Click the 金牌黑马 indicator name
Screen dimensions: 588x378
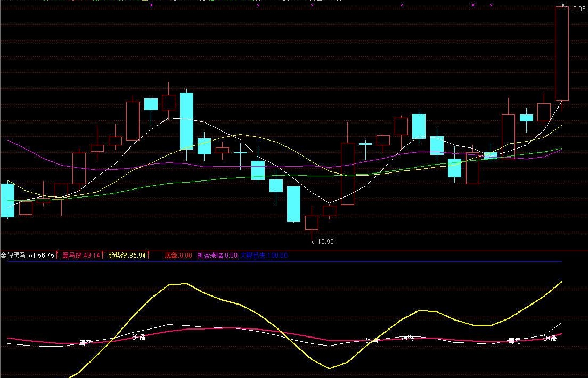13,256
